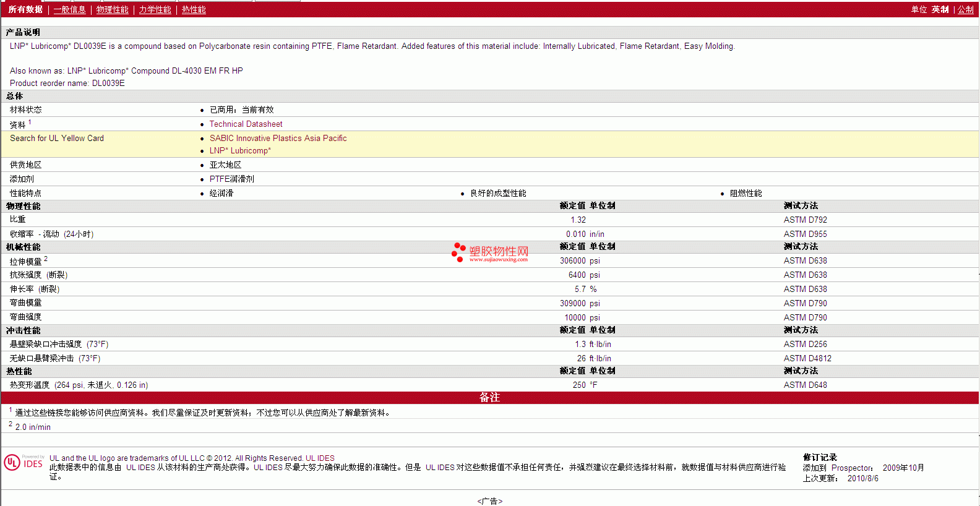The image size is (980, 506).
Task: Open the 所有数据 tab
Action: [25, 9]
